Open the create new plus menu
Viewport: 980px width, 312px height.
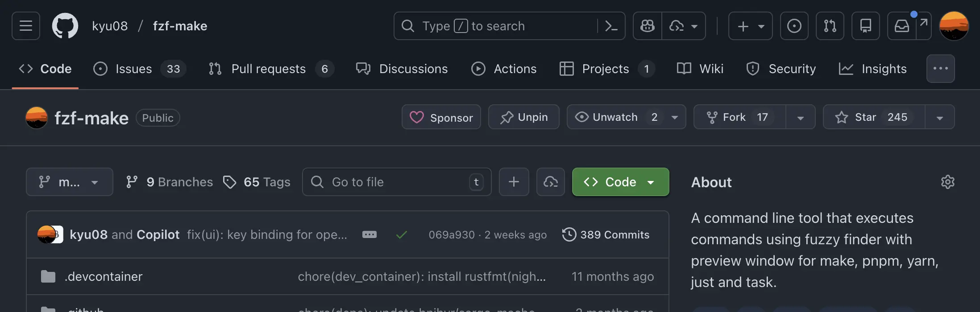click(751, 26)
